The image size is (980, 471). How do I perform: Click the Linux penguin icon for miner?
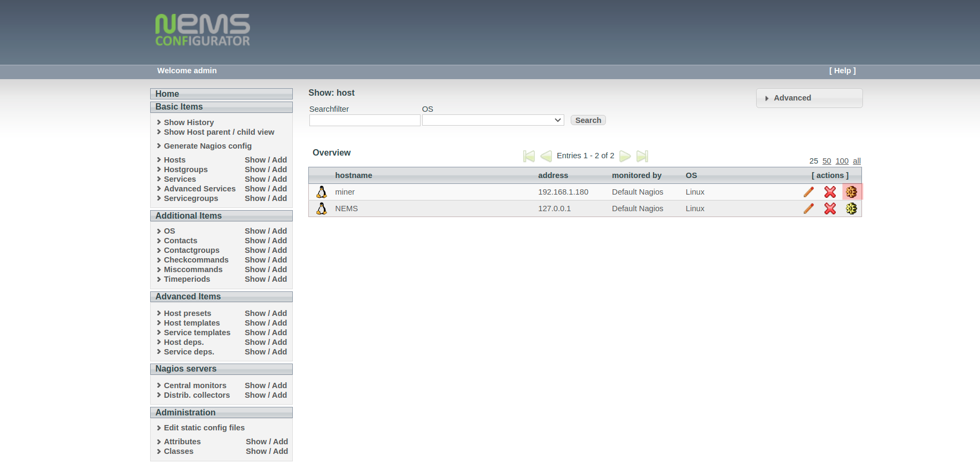(x=322, y=192)
